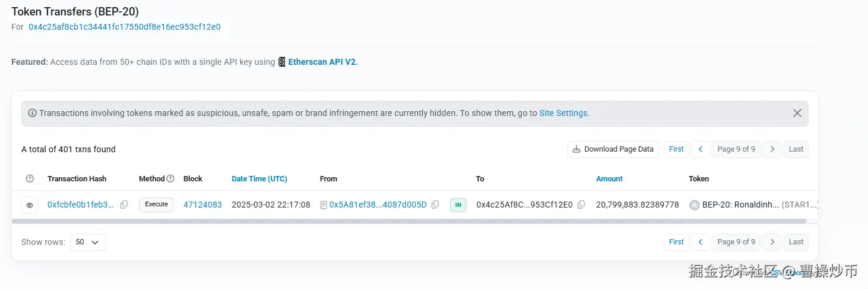Click the horizontal table scrollbar
This screenshot has width=868, height=289.
(408, 221)
